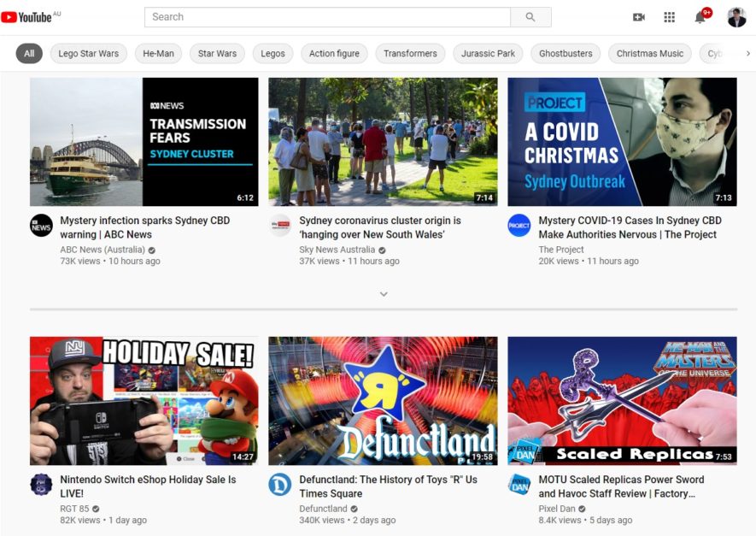Screen dimensions: 756x536
Task: Select the Action figure chip
Action: (334, 54)
